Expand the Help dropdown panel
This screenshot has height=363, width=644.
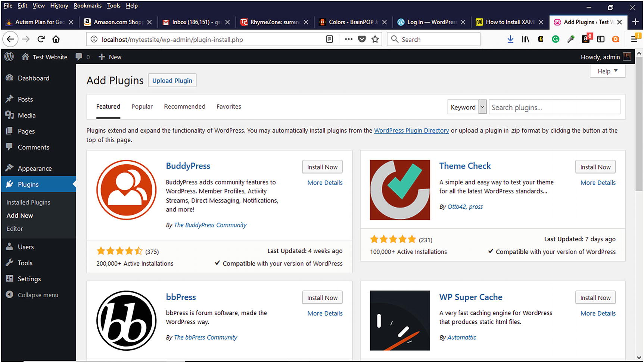click(x=607, y=71)
